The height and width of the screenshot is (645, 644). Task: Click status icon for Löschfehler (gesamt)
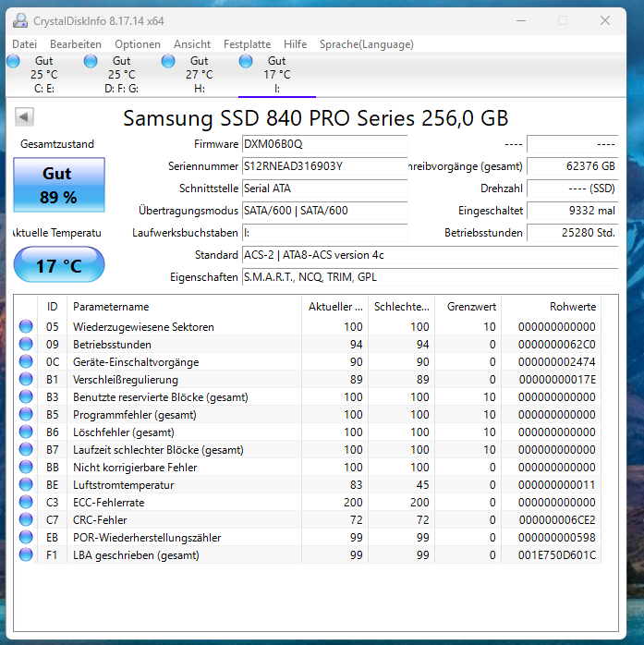click(x=26, y=432)
